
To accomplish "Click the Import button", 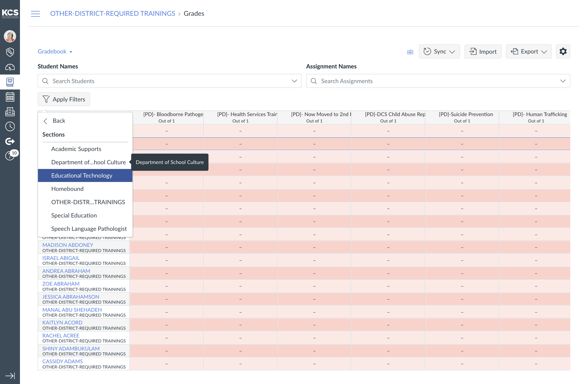I will coord(483,52).
